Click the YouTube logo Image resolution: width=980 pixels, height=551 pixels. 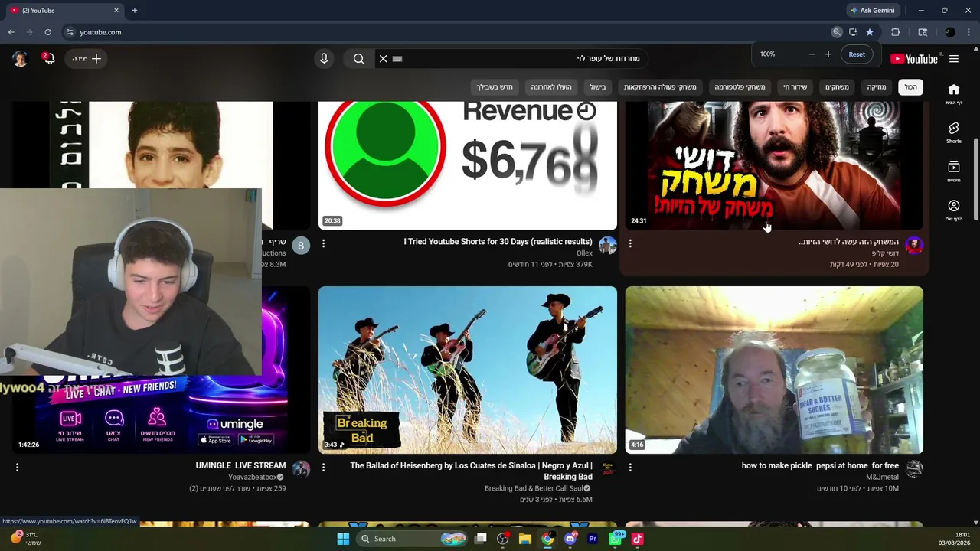913,59
